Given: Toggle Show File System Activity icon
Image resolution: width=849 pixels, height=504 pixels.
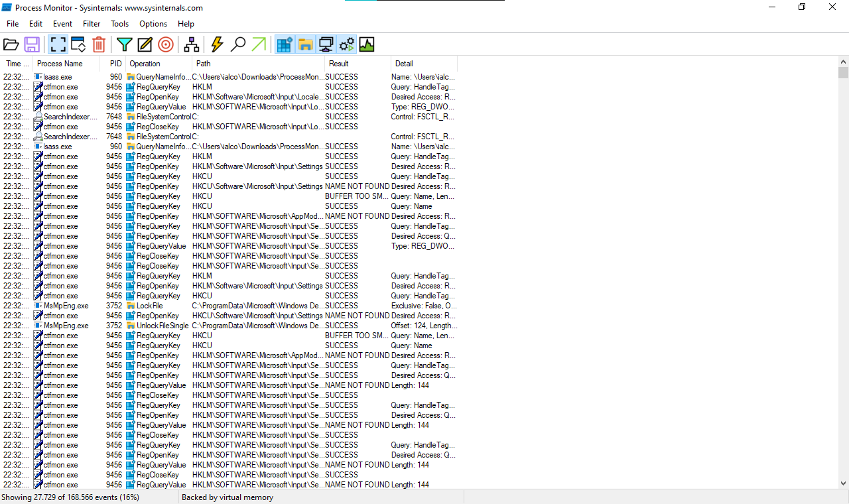Looking at the screenshot, I should (305, 44).
